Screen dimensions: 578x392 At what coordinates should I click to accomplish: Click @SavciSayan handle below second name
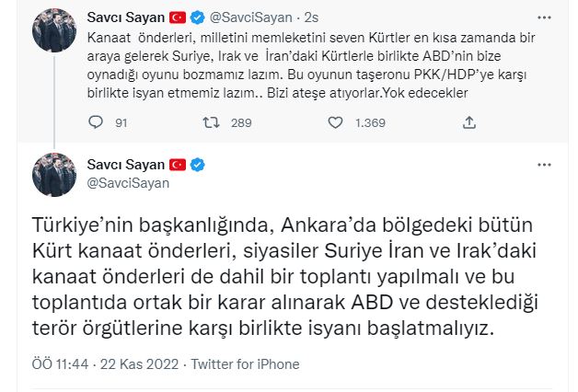click(128, 183)
